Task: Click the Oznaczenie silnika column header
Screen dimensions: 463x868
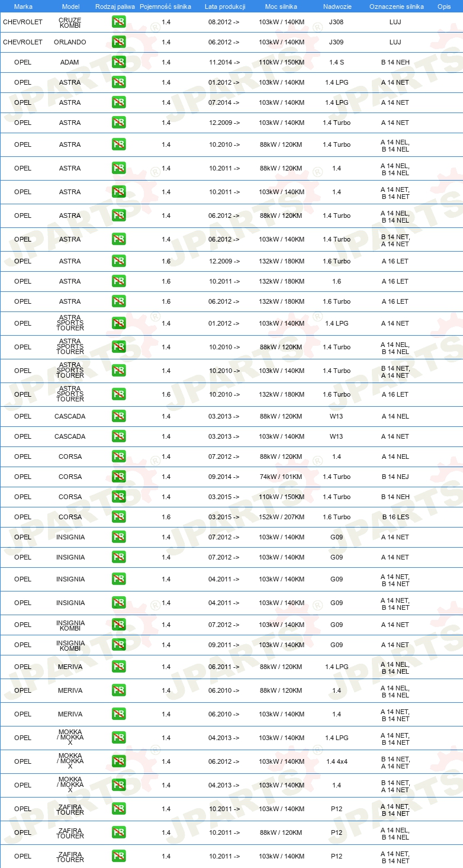Action: pyautogui.click(x=396, y=7)
